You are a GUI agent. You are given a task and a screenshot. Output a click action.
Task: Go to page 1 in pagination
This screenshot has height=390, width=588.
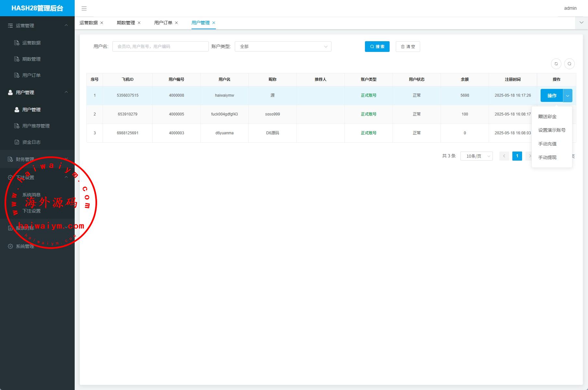click(x=517, y=156)
